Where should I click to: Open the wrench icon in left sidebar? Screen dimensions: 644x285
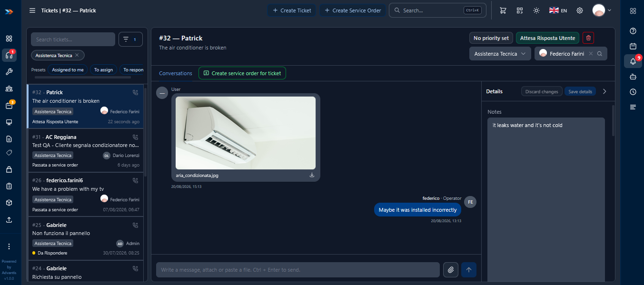point(9,72)
